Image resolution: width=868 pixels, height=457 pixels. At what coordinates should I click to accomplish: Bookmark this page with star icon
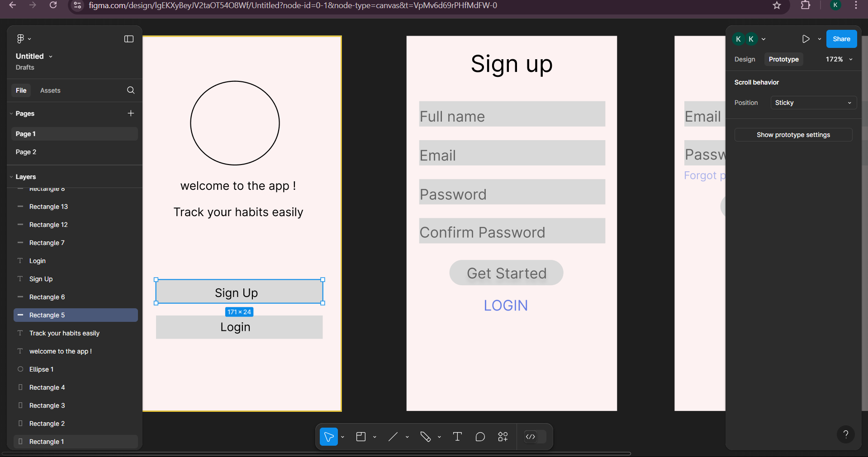tap(777, 5)
